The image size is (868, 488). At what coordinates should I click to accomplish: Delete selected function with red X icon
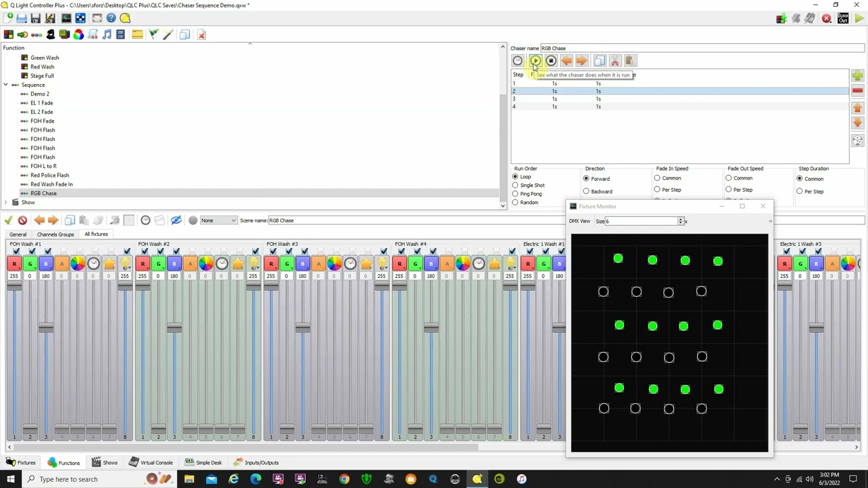201,35
